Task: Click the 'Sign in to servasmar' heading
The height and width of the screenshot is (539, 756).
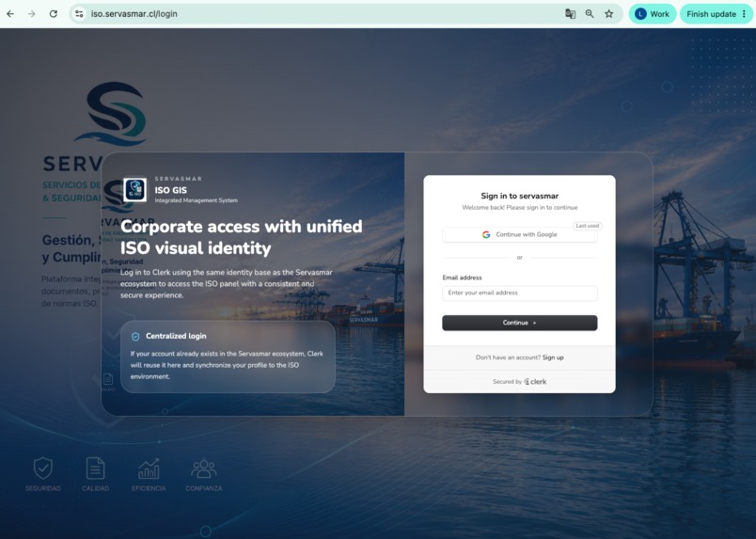Action: 520,196
